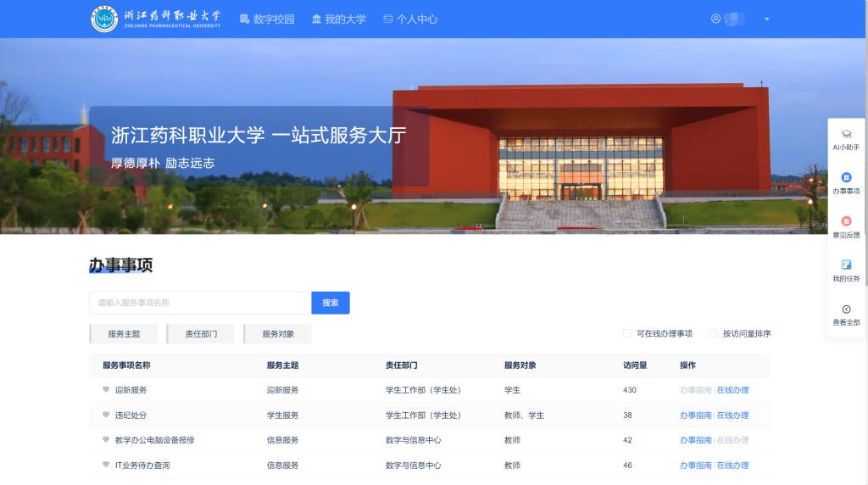Expand the 责任部门 filter
This screenshot has width=868, height=485.
[x=201, y=334]
